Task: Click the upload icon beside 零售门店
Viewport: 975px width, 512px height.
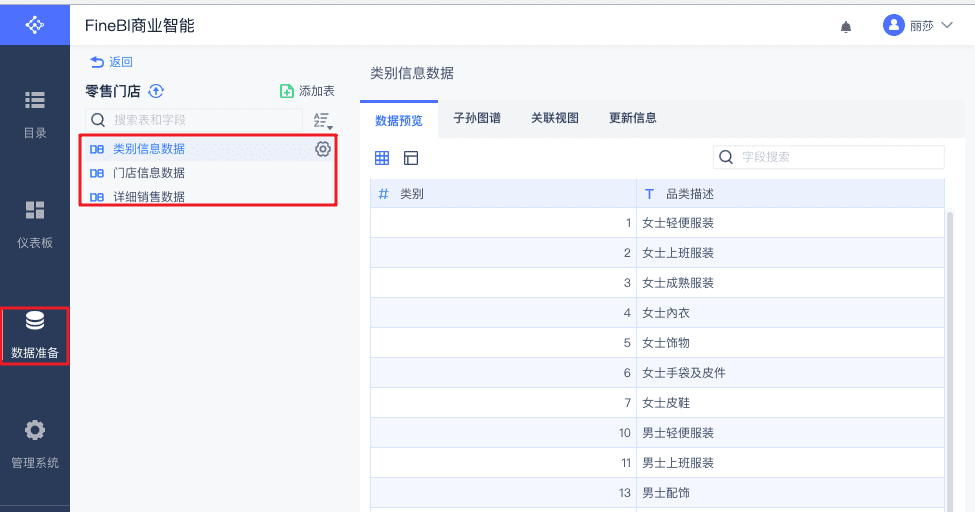Action: [156, 91]
